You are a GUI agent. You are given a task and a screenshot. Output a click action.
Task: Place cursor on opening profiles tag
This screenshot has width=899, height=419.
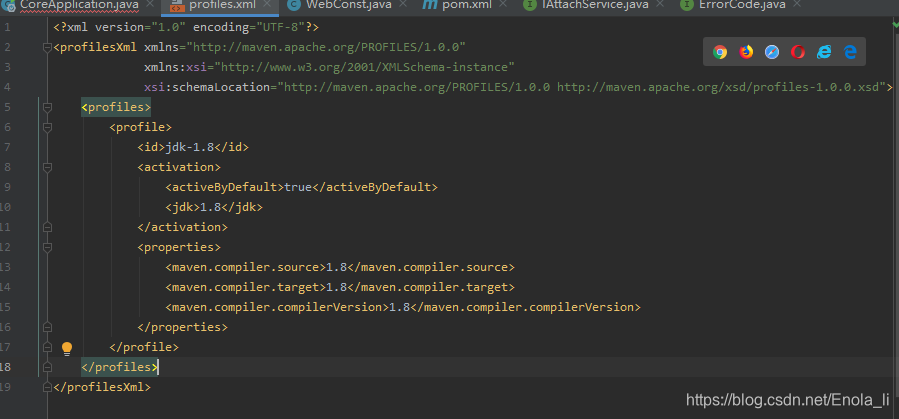116,107
